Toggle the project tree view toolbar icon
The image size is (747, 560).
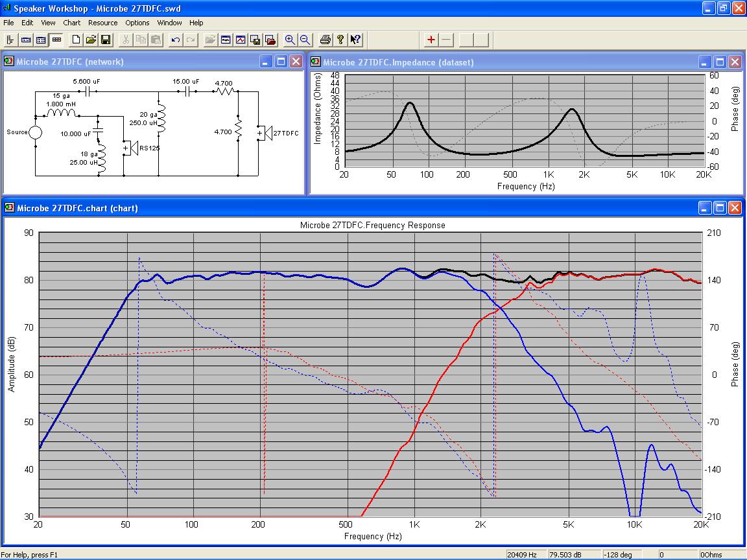click(10, 40)
